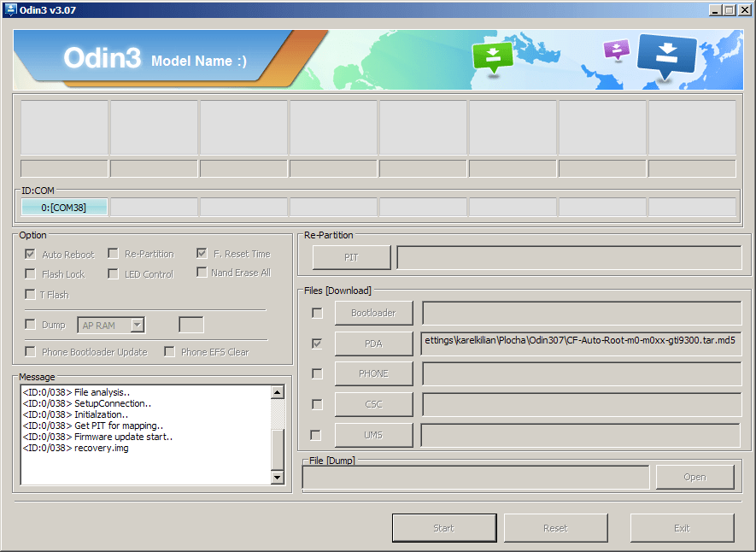Screen dimensions: 756x552
Task: Click the 'Firmware update start..' log line
Action: click(97, 437)
